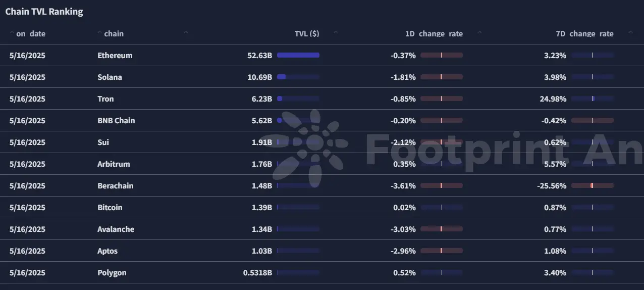Click the TVL ($) column header
The image size is (644, 290).
[x=307, y=34]
